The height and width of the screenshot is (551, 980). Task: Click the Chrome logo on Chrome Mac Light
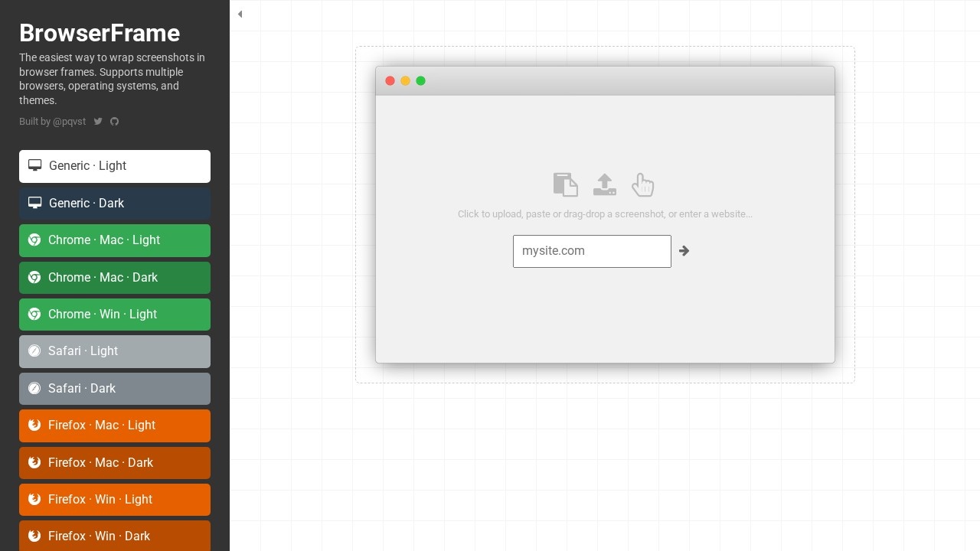pyautogui.click(x=34, y=240)
